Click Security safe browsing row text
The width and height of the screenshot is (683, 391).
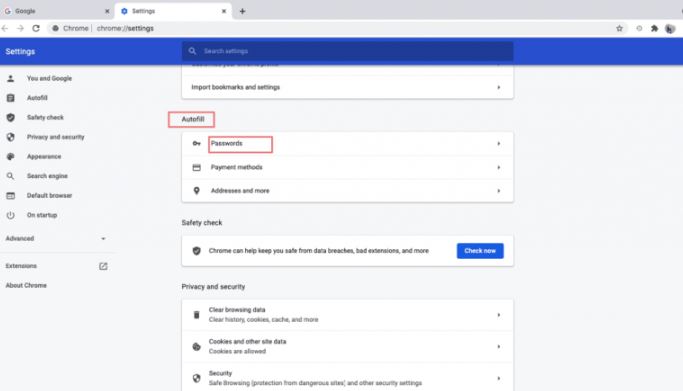[x=315, y=383]
